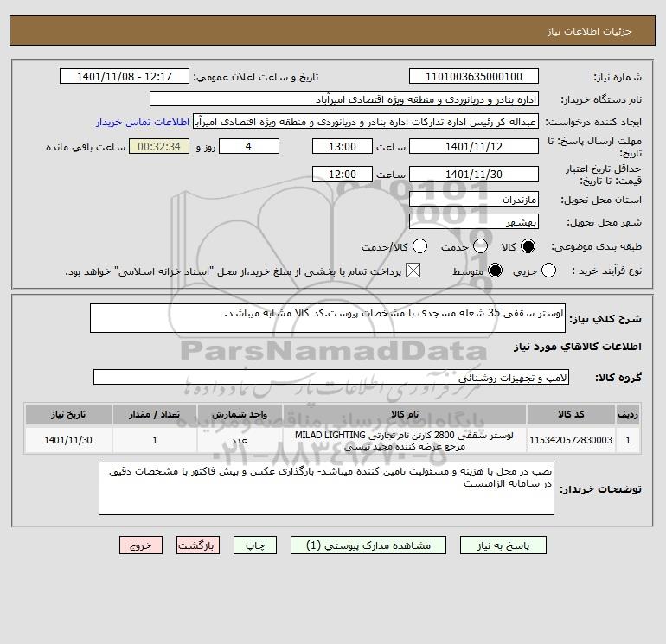Click the price validity date 1401/11/30 field
The image size is (666, 644).
point(474,174)
